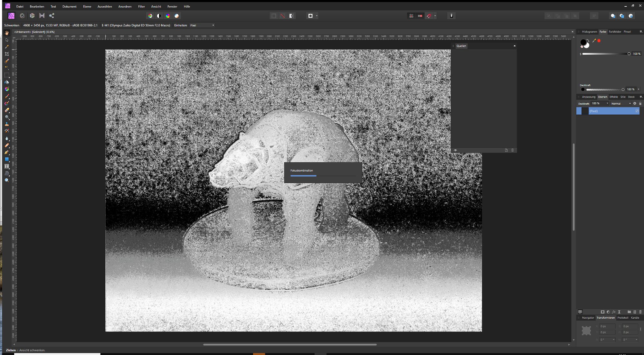Viewport: 644px width, 355px height.
Task: Open the Liquify persona icon
Action: pos(22,16)
